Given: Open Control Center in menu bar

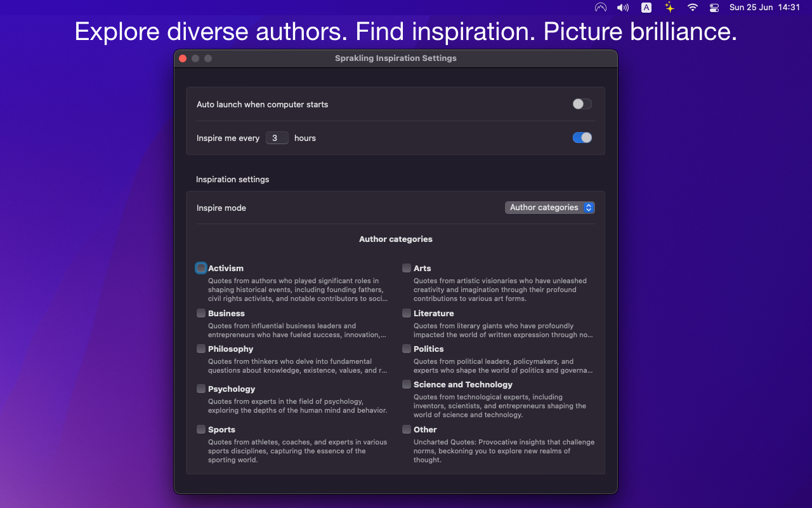Looking at the screenshot, I should click(714, 8).
